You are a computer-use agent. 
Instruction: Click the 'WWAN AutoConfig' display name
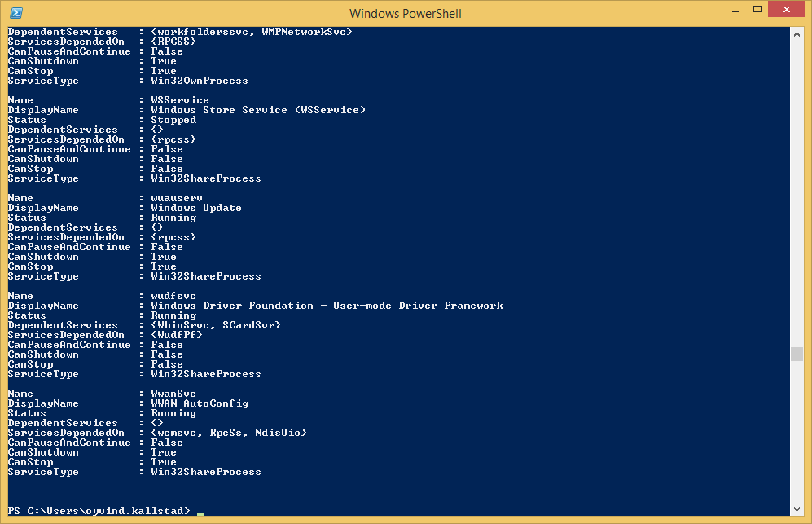pos(199,403)
